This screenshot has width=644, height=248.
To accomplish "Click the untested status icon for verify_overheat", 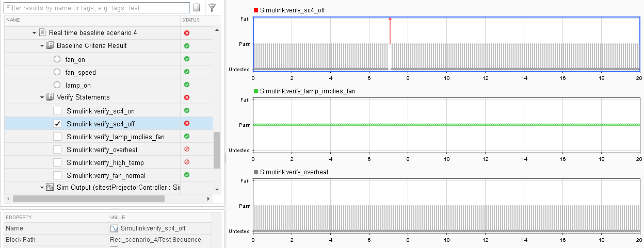I will (x=187, y=149).
